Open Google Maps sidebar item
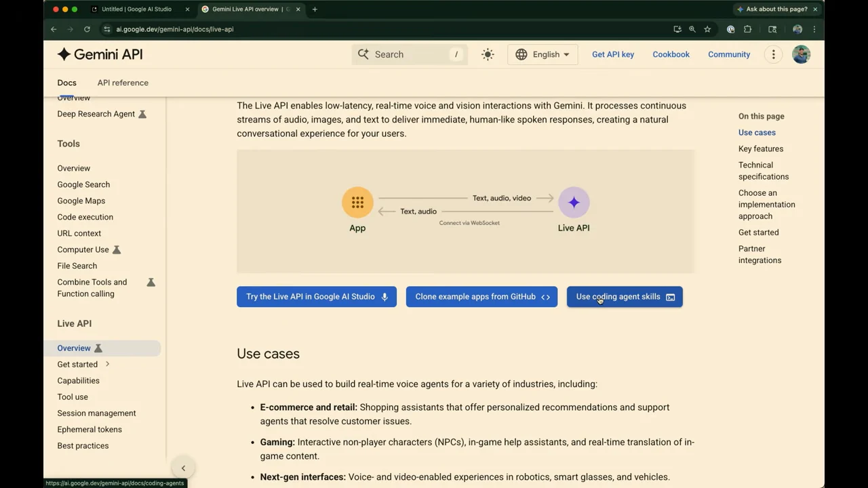 (x=81, y=201)
